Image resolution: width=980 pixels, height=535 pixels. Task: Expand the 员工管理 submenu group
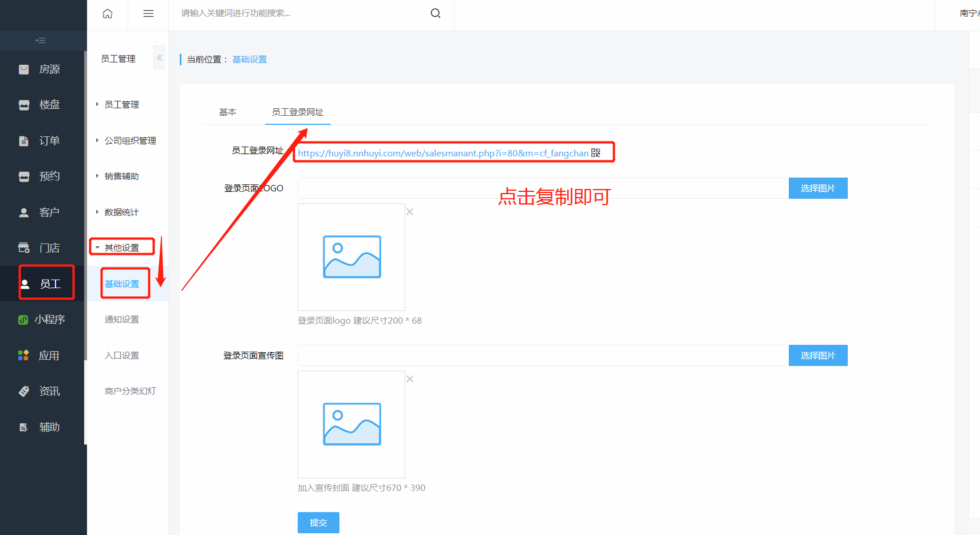click(x=122, y=105)
